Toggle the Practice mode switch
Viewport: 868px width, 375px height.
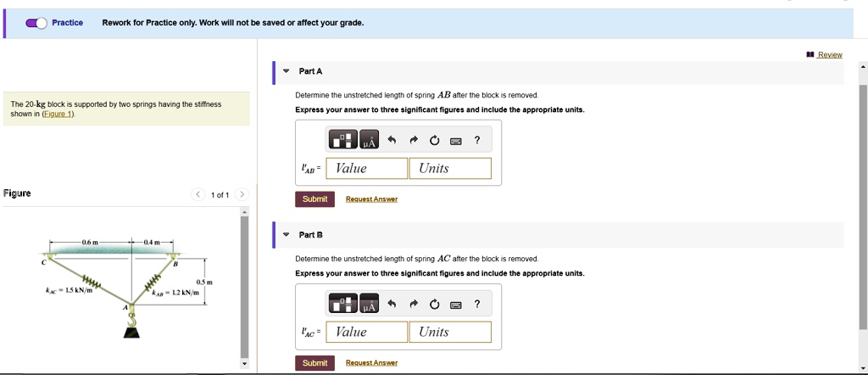point(36,23)
